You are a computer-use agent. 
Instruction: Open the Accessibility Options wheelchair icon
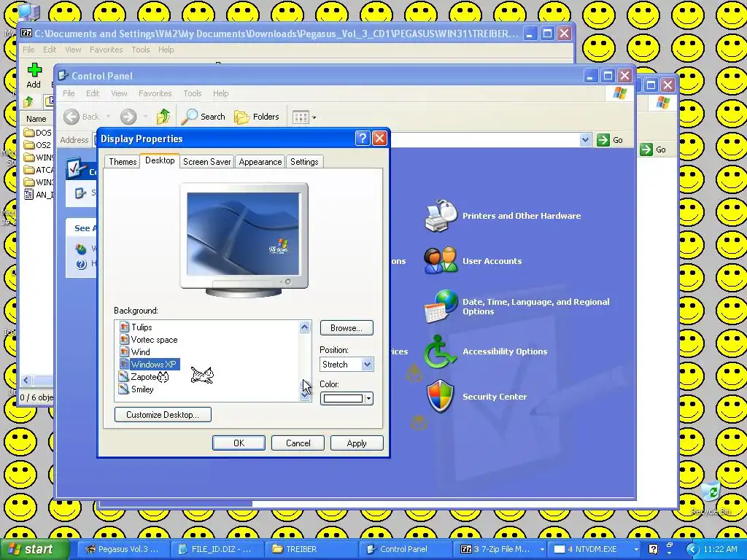point(441,351)
